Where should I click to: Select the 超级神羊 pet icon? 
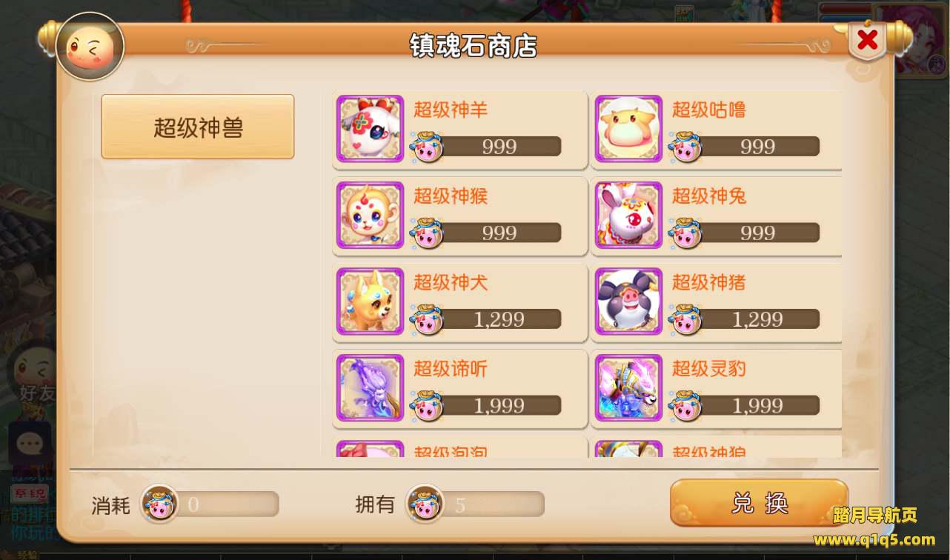[370, 129]
